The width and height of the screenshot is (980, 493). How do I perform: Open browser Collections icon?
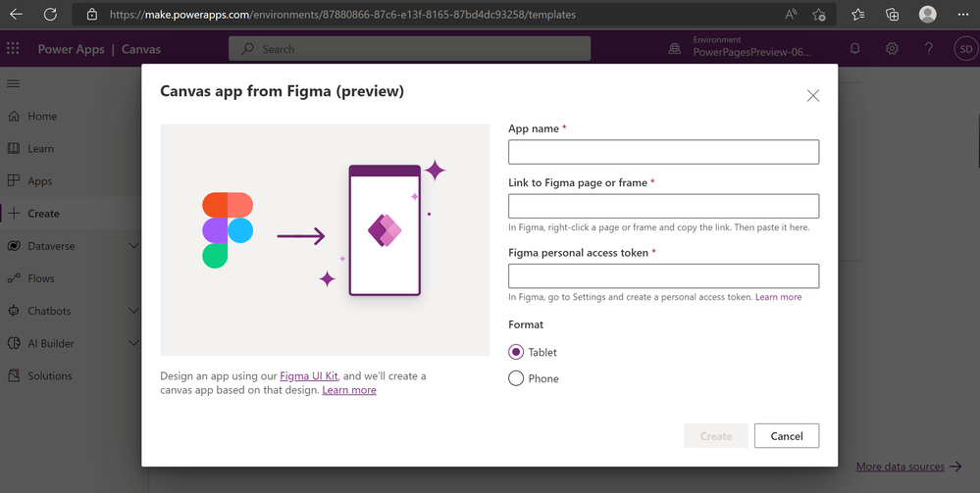893,14
